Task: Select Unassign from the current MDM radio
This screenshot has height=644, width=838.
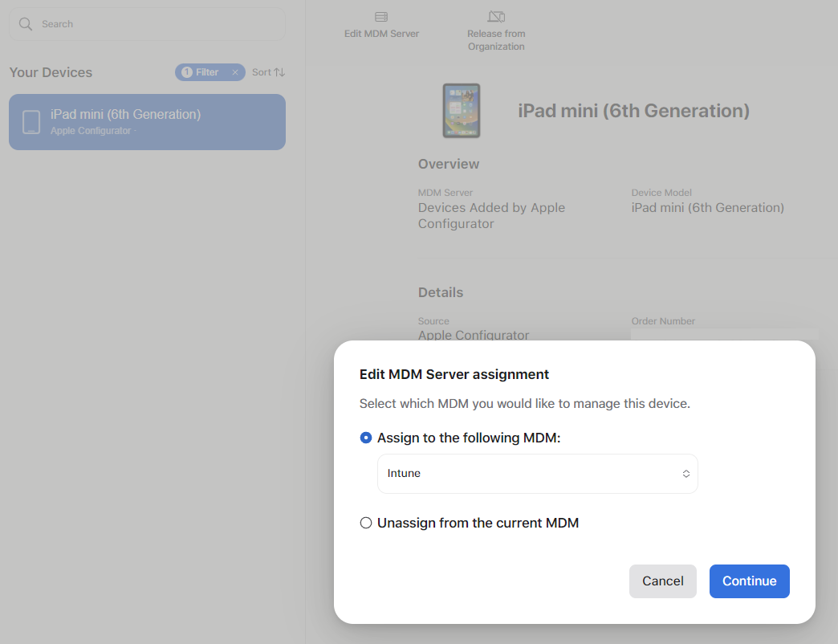Action: pyautogui.click(x=365, y=523)
